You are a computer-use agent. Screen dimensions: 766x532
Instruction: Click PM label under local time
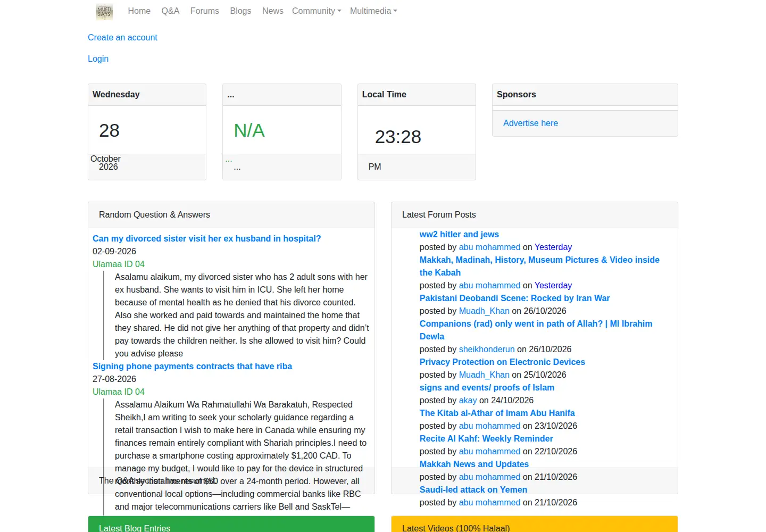pyautogui.click(x=374, y=167)
